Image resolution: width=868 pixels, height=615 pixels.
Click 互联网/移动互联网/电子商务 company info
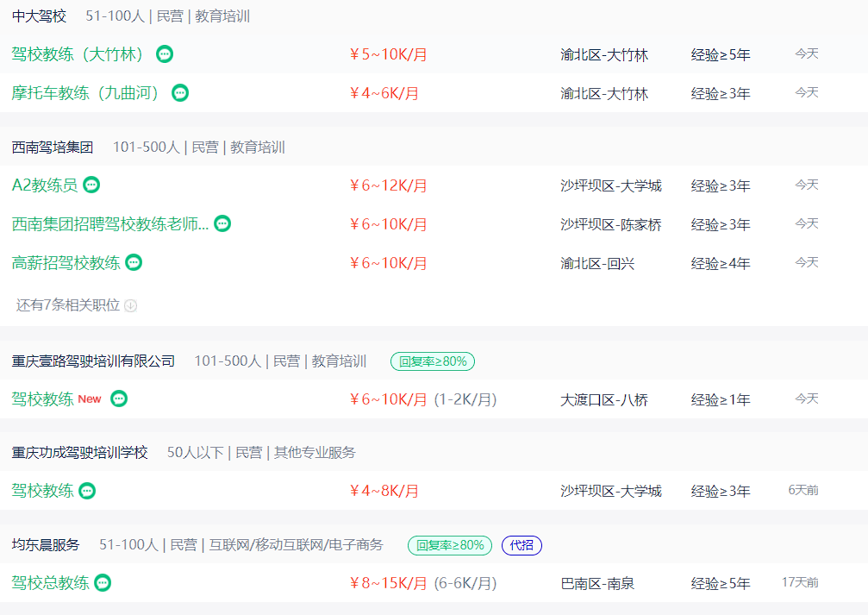click(x=297, y=544)
